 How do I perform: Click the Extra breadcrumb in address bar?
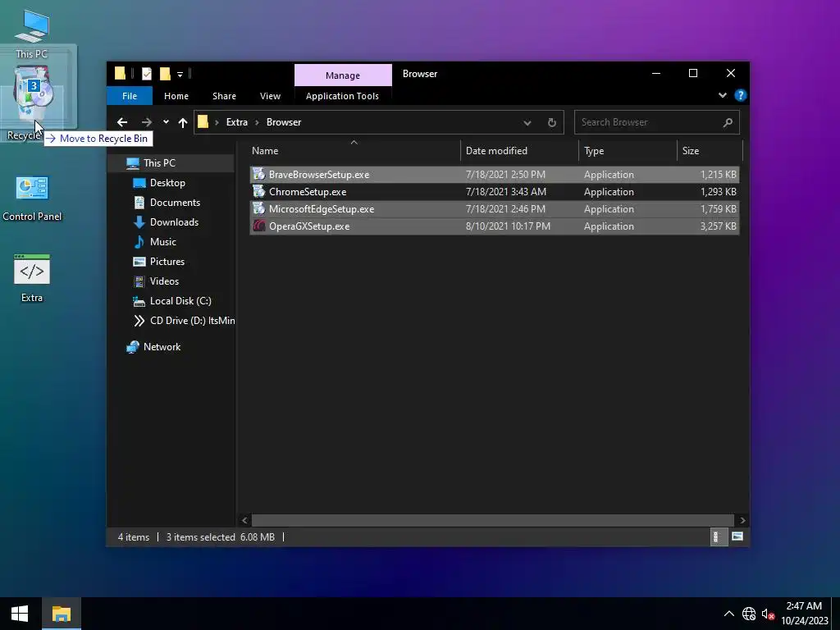pos(237,122)
